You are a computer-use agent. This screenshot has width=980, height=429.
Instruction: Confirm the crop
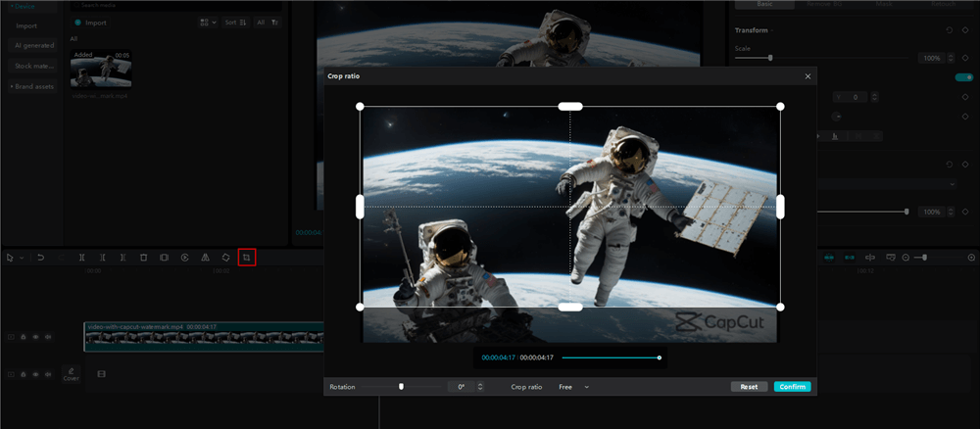tap(792, 387)
